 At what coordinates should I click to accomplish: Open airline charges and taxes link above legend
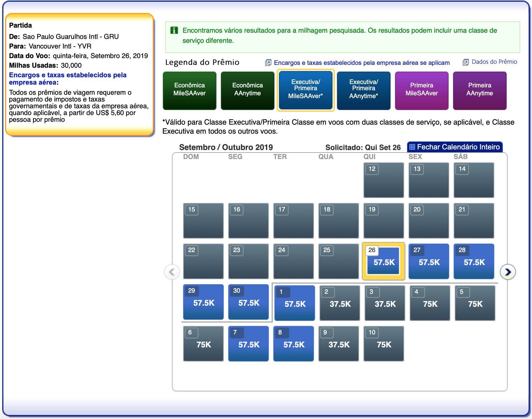(362, 63)
